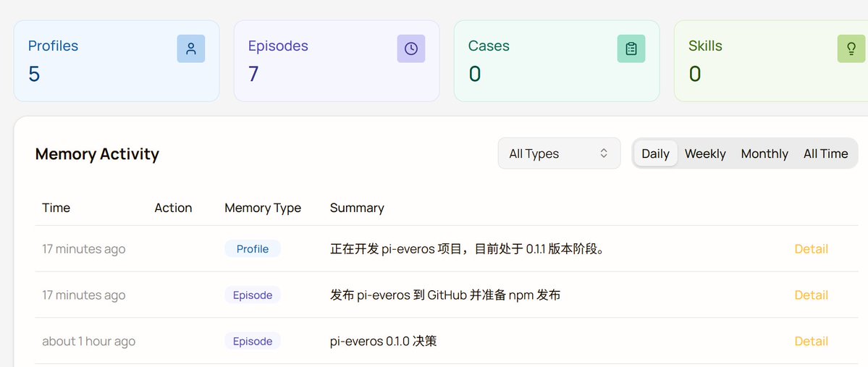Open Detail for GitHub npm episode
The width and height of the screenshot is (868, 367).
811,295
